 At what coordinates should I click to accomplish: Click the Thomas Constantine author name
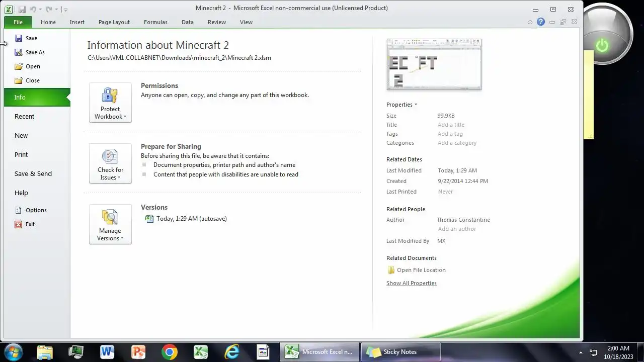pos(463,220)
